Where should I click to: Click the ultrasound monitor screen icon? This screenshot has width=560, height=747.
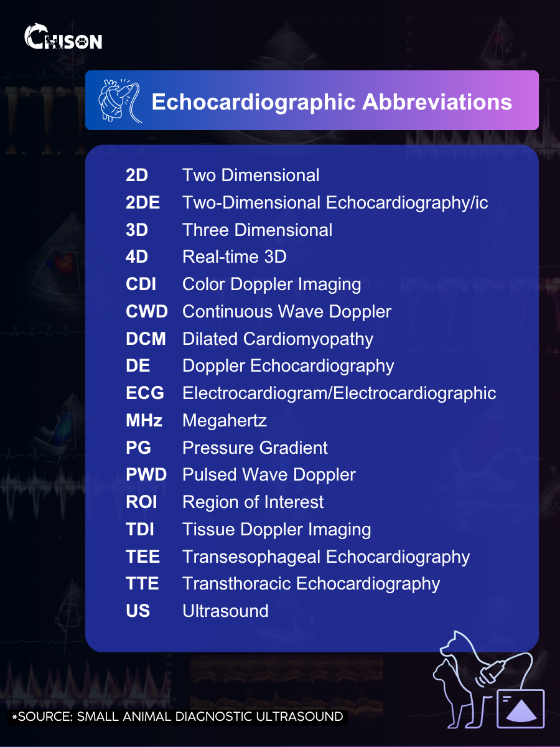coord(521,708)
